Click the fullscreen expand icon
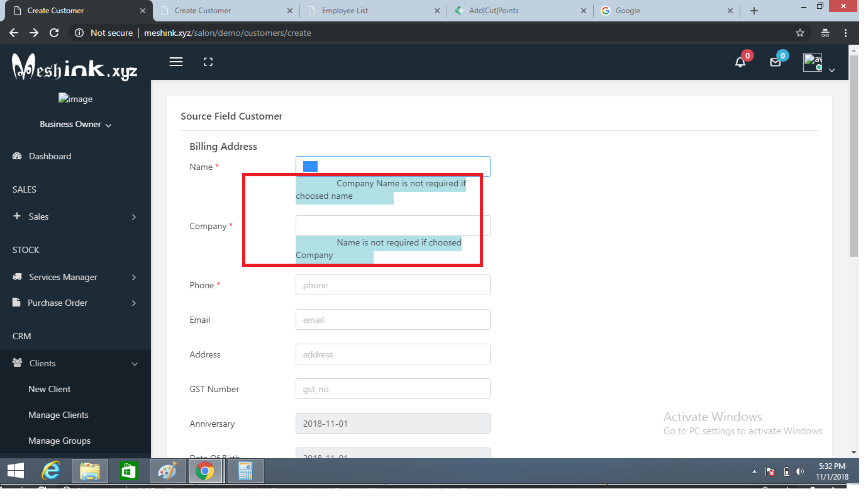The image size is (868, 501). tap(208, 62)
